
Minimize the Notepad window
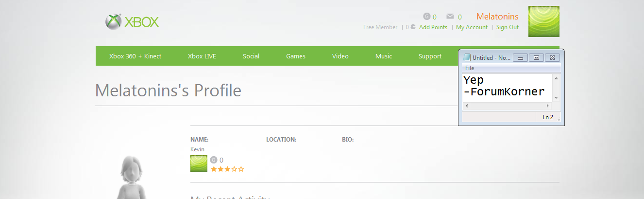pyautogui.click(x=520, y=57)
